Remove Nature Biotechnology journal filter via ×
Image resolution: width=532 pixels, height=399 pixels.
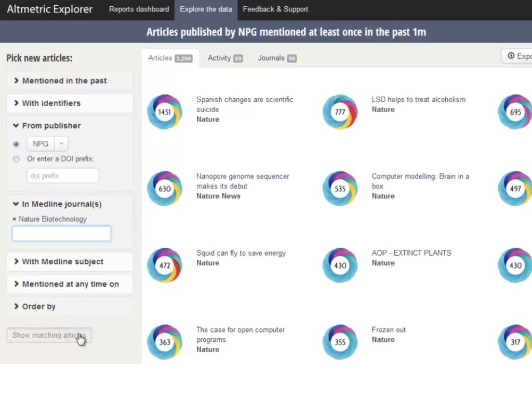click(15, 219)
